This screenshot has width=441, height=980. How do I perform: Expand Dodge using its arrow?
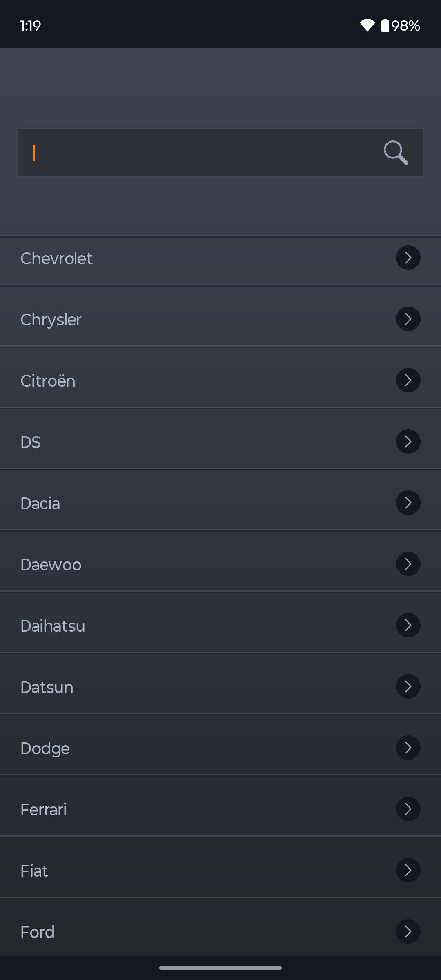coord(408,748)
